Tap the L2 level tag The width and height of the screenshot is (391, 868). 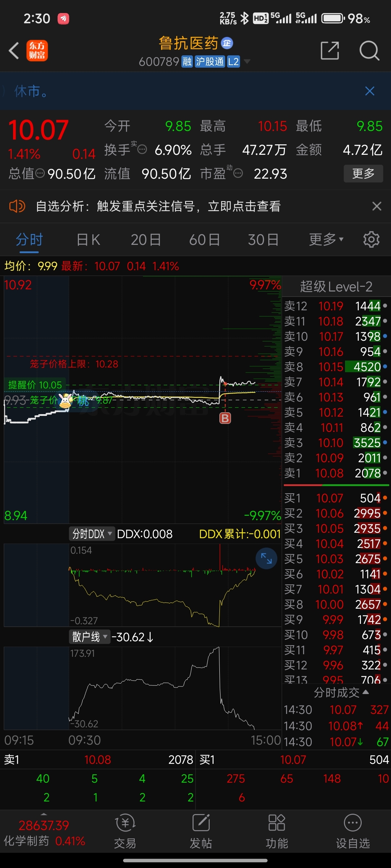[x=234, y=62]
